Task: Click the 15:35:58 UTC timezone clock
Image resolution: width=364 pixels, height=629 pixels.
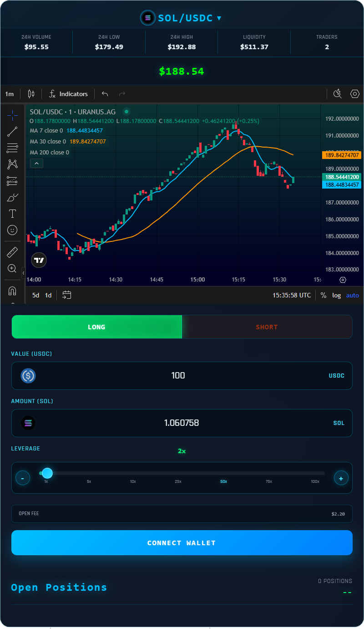Action: pyautogui.click(x=292, y=295)
